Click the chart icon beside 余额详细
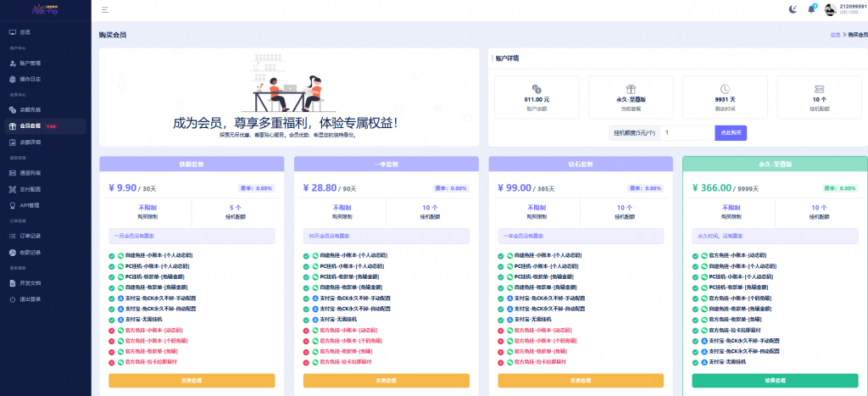868x396 pixels. 13,142
